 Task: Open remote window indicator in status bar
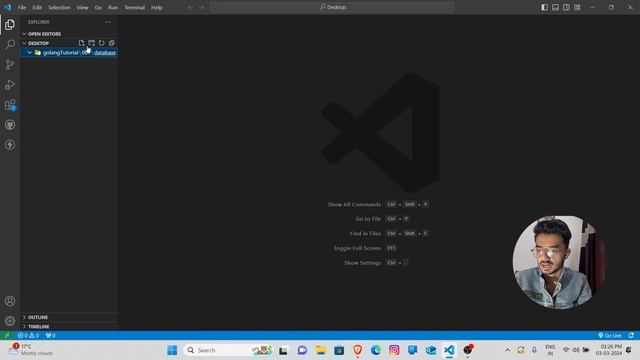click(7, 335)
